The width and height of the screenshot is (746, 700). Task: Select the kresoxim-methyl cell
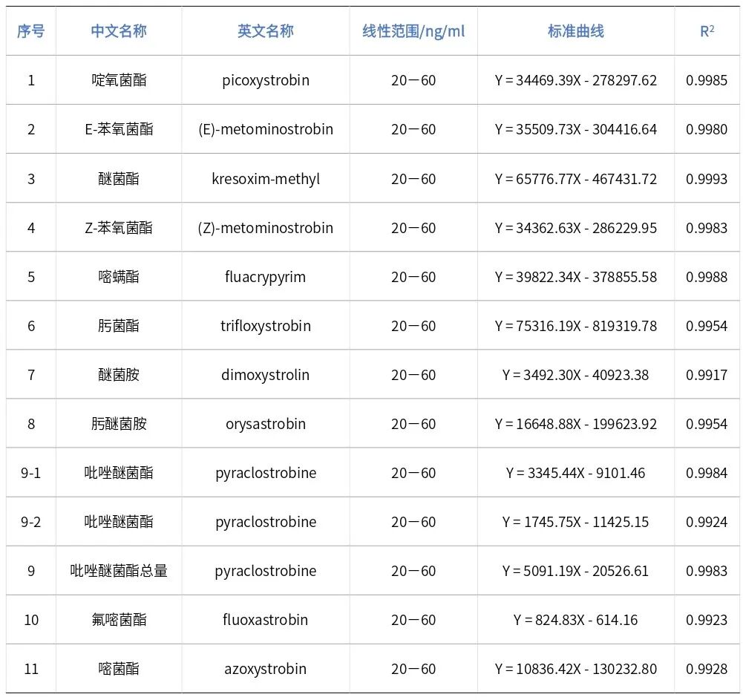pyautogui.click(x=265, y=178)
